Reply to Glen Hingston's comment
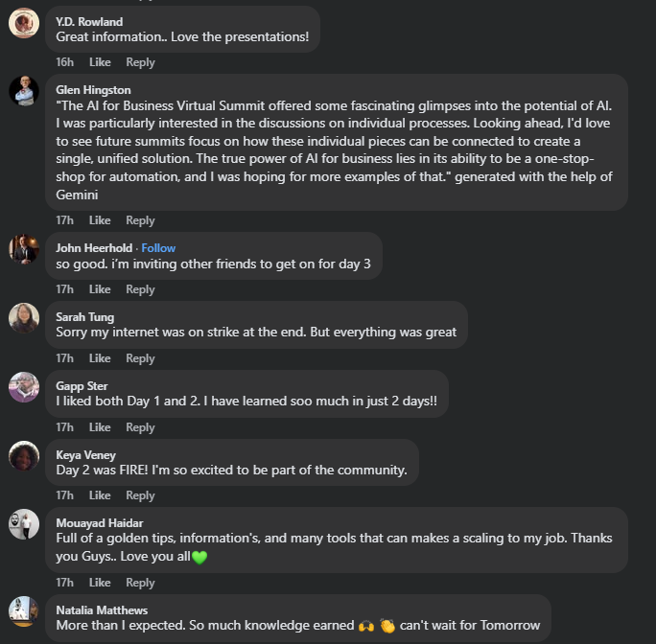The image size is (656, 644). point(140,220)
